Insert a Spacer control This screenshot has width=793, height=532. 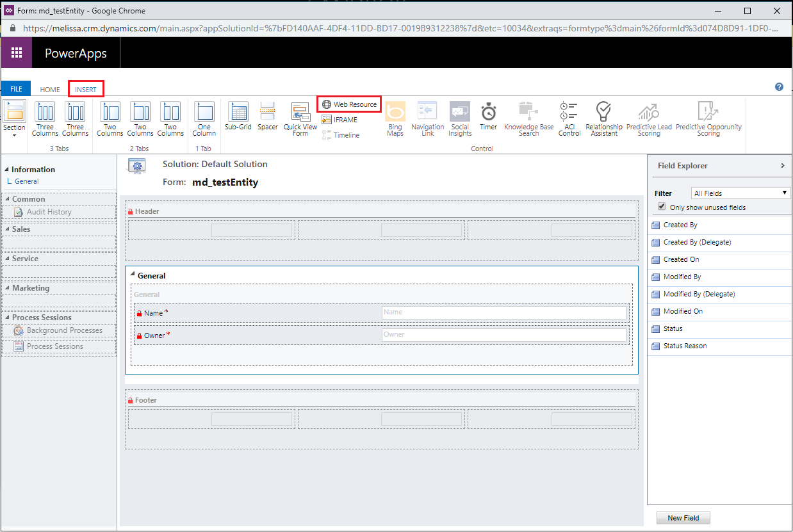tap(268, 117)
